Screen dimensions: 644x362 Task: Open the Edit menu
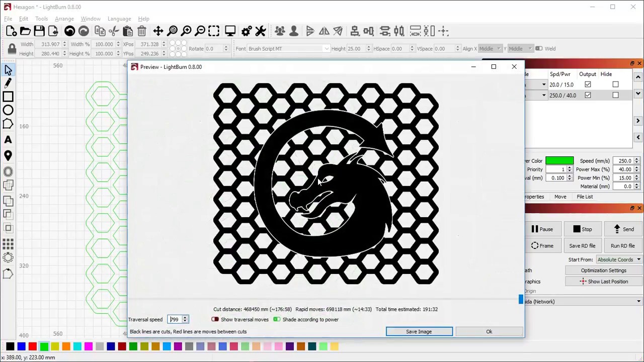(x=24, y=19)
